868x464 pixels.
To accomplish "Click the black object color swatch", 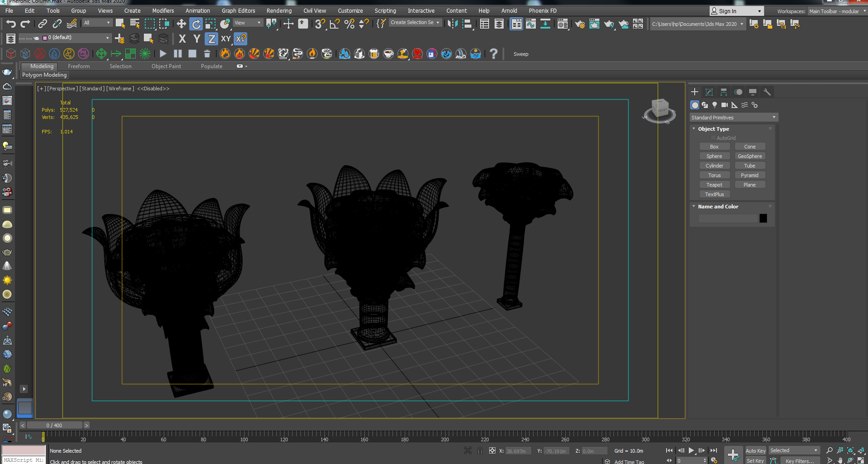I will (763, 218).
